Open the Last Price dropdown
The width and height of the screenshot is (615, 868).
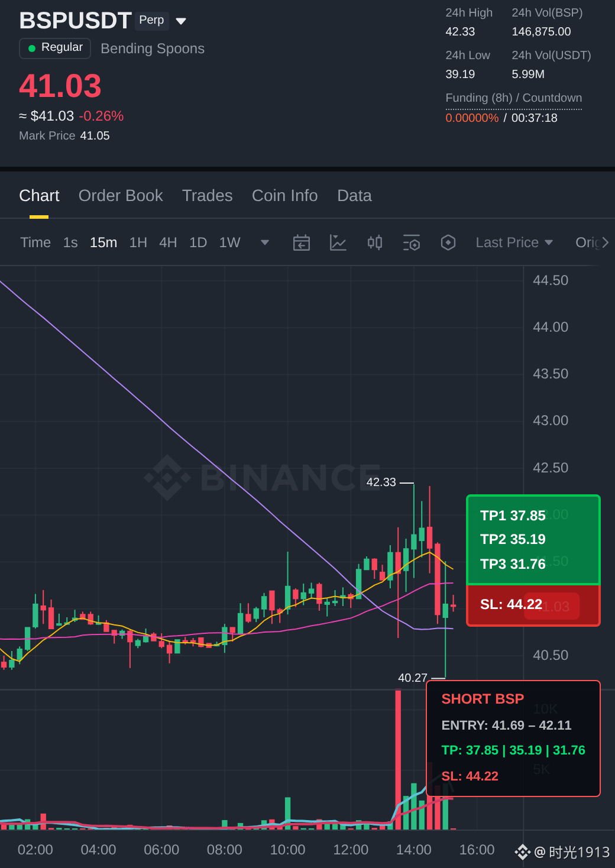point(514,242)
